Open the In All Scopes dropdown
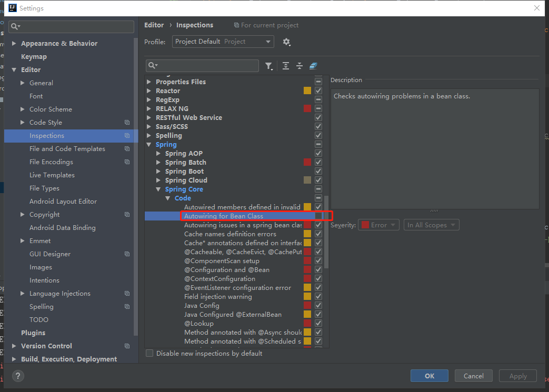This screenshot has width=549, height=392. click(x=432, y=225)
